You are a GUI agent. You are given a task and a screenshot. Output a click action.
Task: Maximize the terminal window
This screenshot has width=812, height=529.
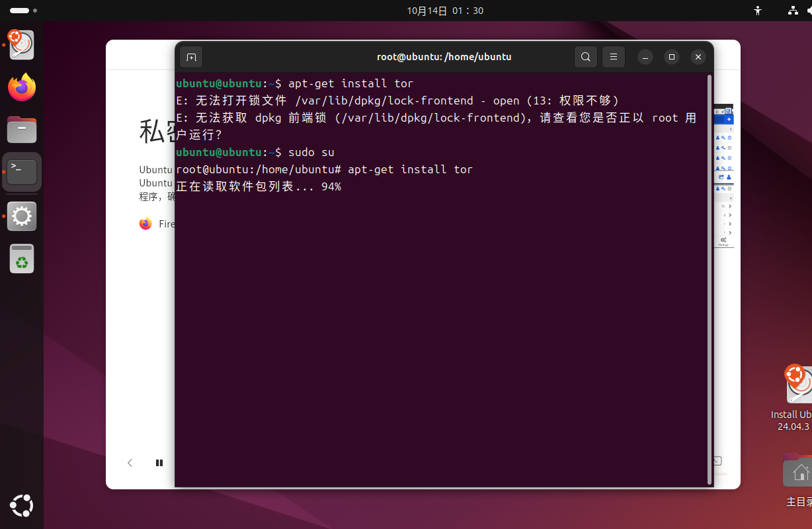(x=672, y=57)
